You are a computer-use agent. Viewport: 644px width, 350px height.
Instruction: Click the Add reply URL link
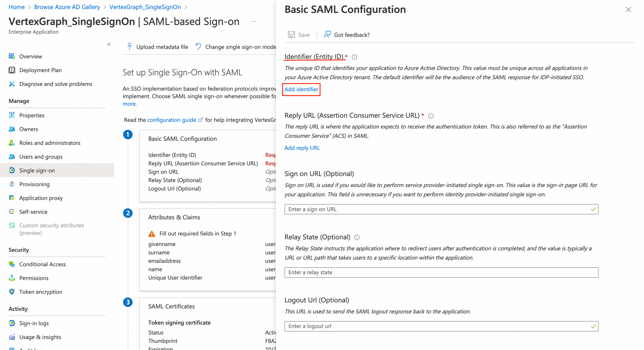point(302,148)
